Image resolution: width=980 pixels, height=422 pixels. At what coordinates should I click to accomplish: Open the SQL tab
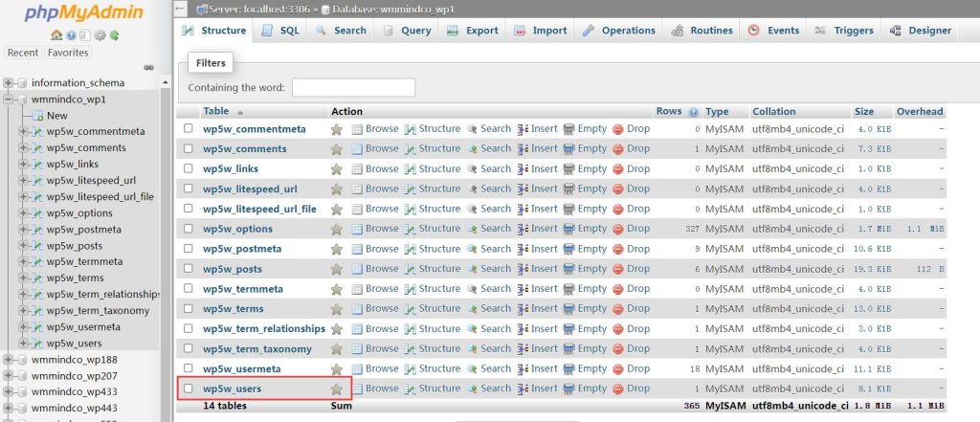[x=281, y=30]
